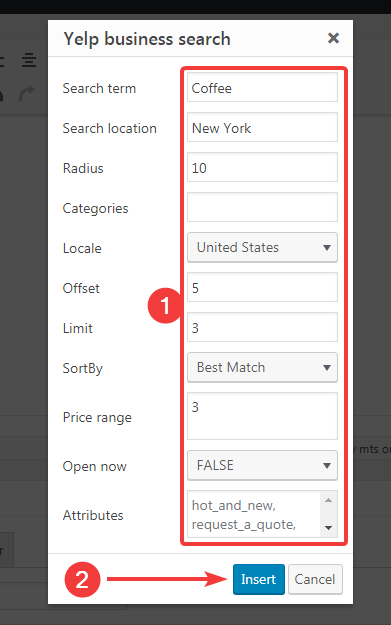Click the Cancel button
Image resolution: width=391 pixels, height=625 pixels.
(x=315, y=579)
